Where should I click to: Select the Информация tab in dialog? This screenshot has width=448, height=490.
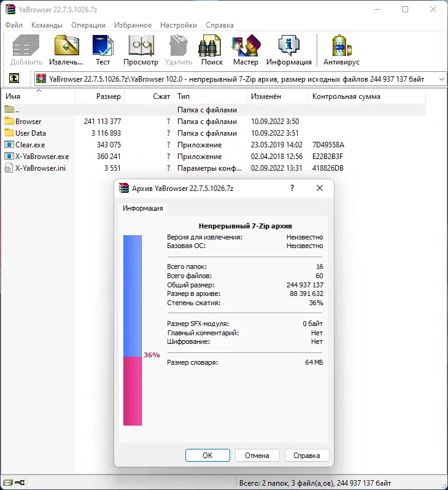[143, 208]
